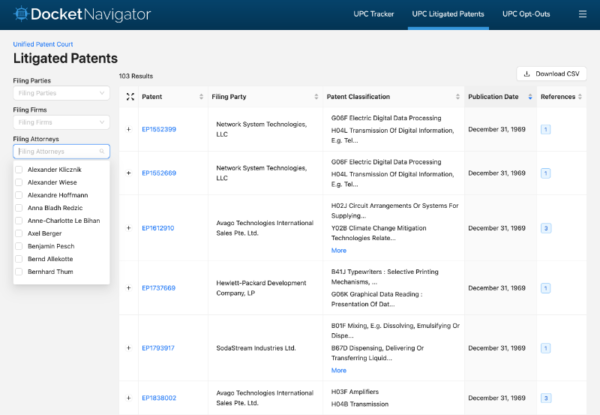The height and width of the screenshot is (415, 600).
Task: Click reference count badge for EP1612910
Action: (546, 228)
